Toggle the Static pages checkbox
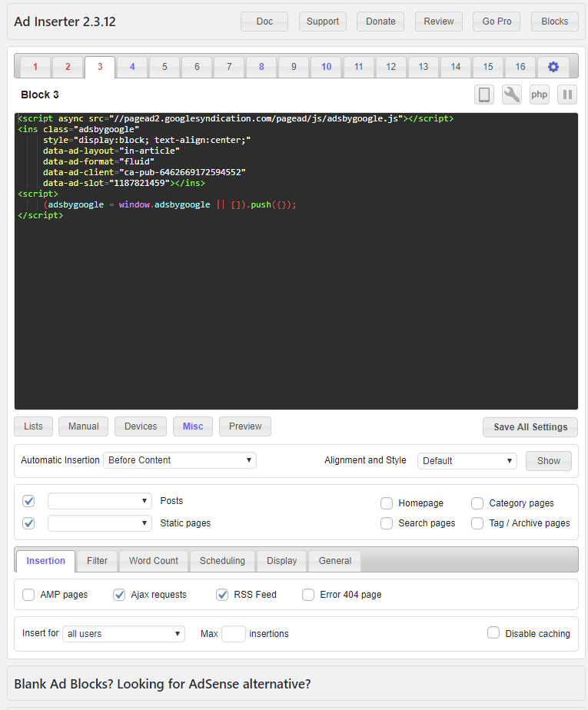 click(x=28, y=523)
